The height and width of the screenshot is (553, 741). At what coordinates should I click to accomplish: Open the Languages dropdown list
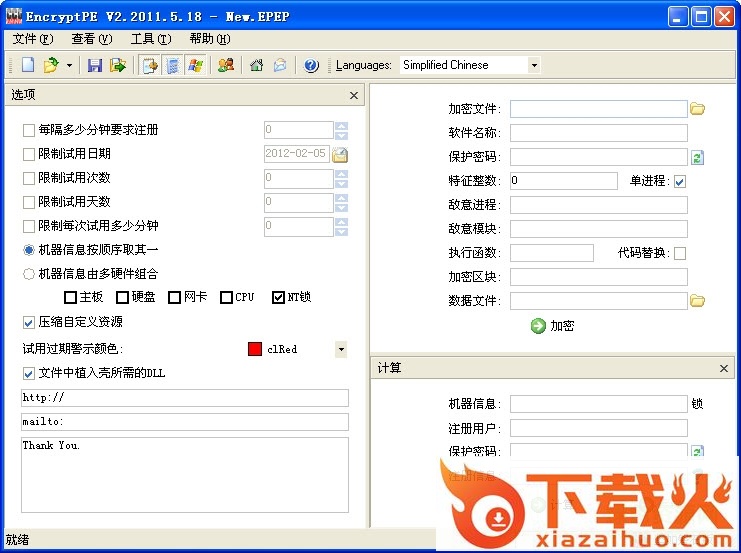[x=534, y=65]
